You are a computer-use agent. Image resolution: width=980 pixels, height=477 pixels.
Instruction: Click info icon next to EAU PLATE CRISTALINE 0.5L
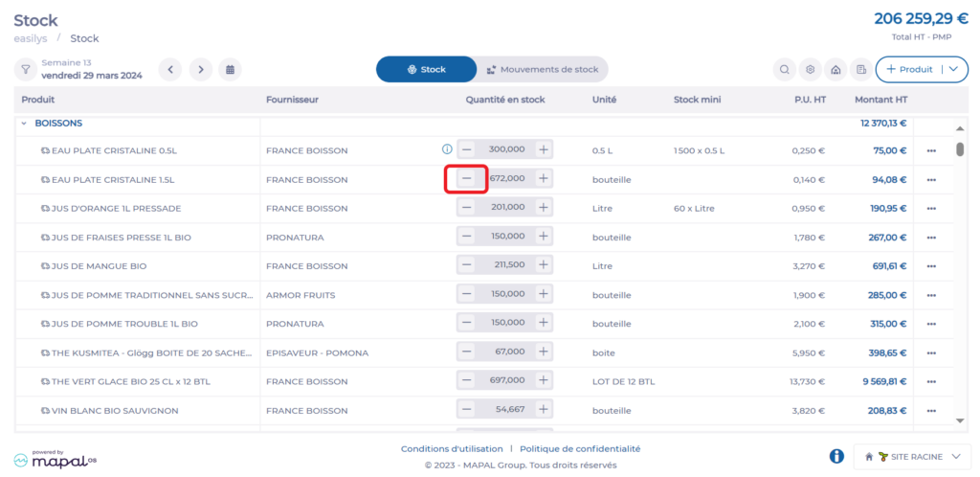click(447, 150)
